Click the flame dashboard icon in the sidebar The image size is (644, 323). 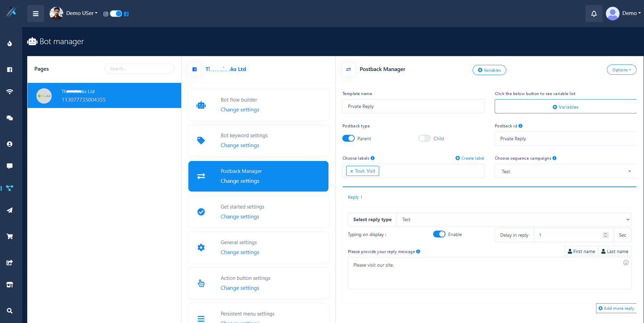click(x=10, y=43)
